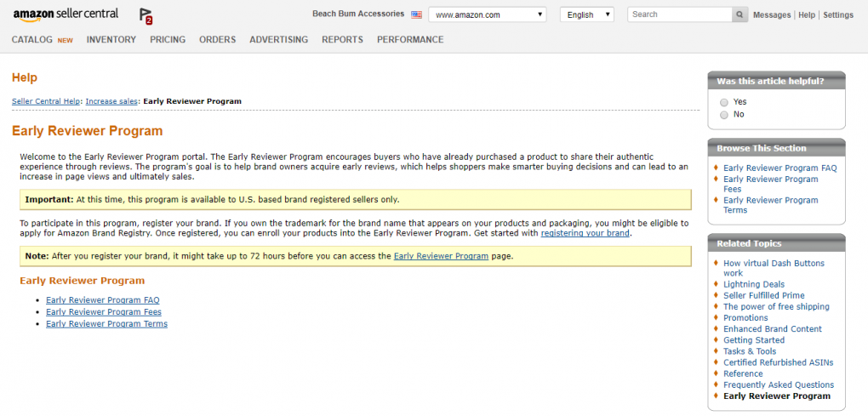Open How virtual Dash Buttons work topic
868x416 pixels.
pos(774,268)
